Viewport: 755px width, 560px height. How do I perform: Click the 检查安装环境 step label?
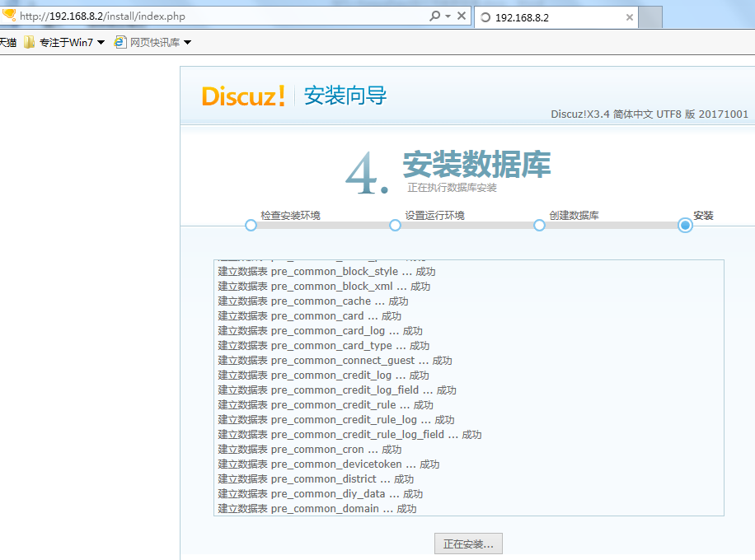click(x=290, y=216)
